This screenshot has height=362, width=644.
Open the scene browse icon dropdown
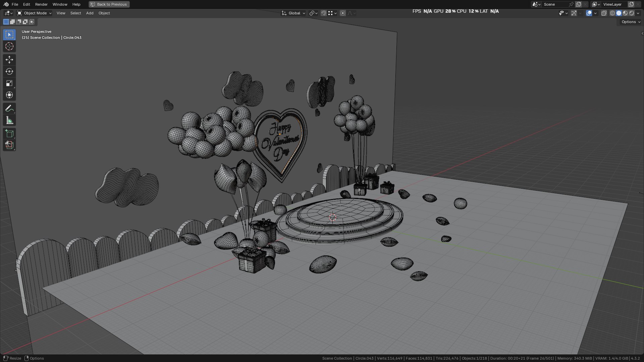tap(536, 4)
